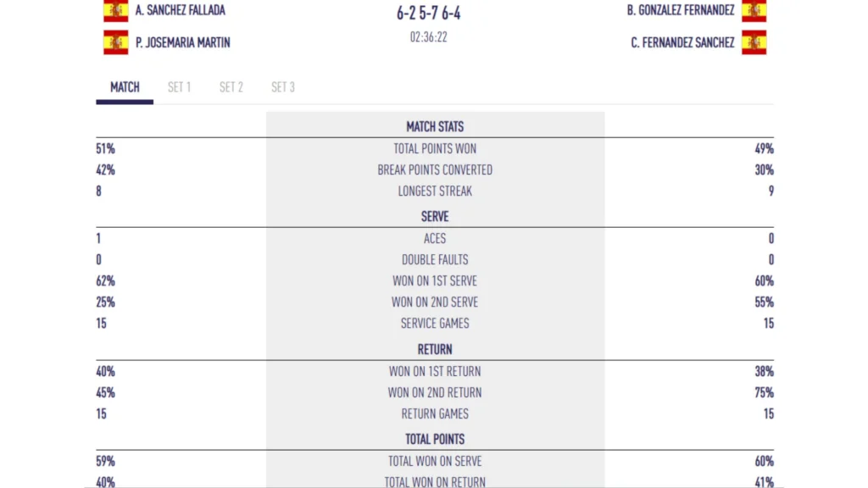
Task: Click the TOTAL POINTS section header
Action: [435, 439]
